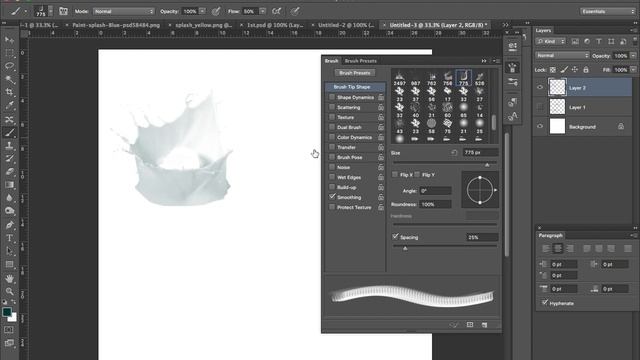Select the Layers panel tab

click(543, 31)
